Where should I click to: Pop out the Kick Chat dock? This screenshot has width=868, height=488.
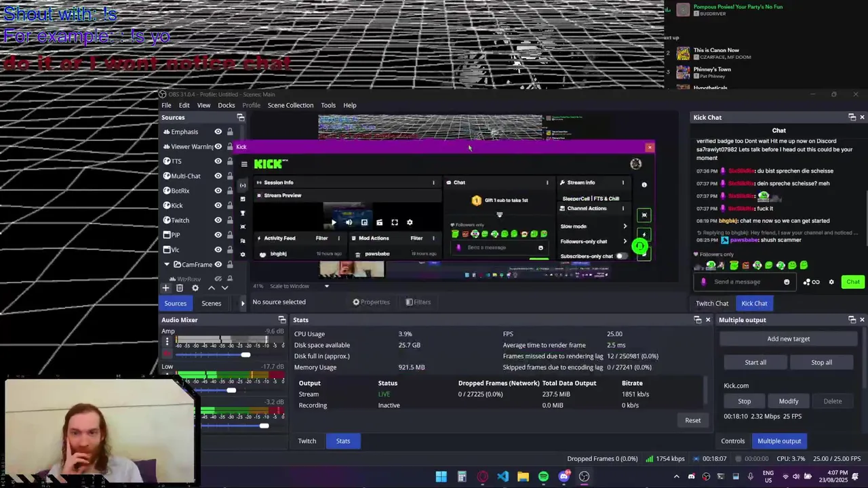852,117
